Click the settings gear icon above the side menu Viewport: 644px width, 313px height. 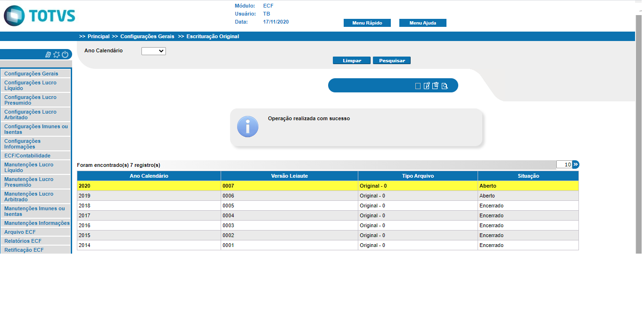pos(57,55)
